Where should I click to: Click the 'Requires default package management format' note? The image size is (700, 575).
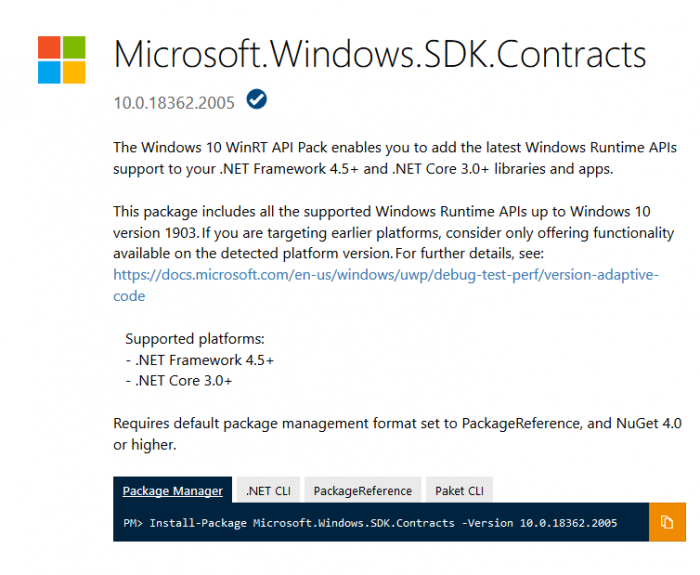[397, 433]
